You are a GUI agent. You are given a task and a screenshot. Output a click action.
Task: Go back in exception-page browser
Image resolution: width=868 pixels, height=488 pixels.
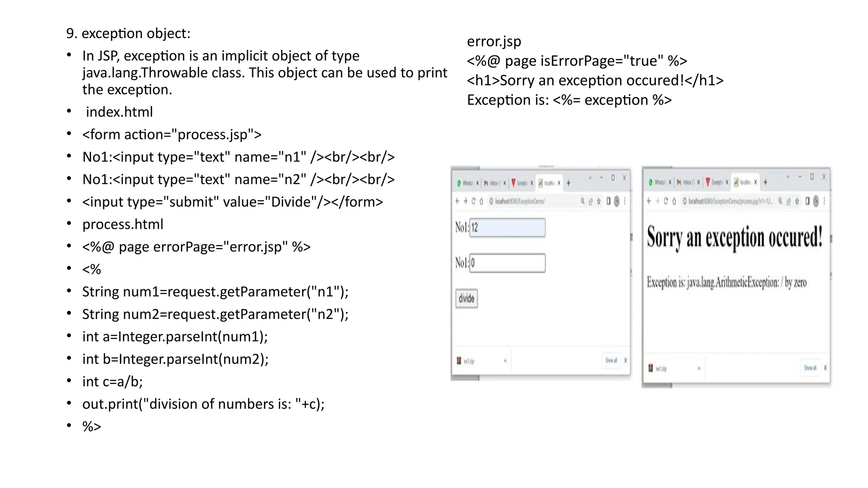tap(649, 201)
